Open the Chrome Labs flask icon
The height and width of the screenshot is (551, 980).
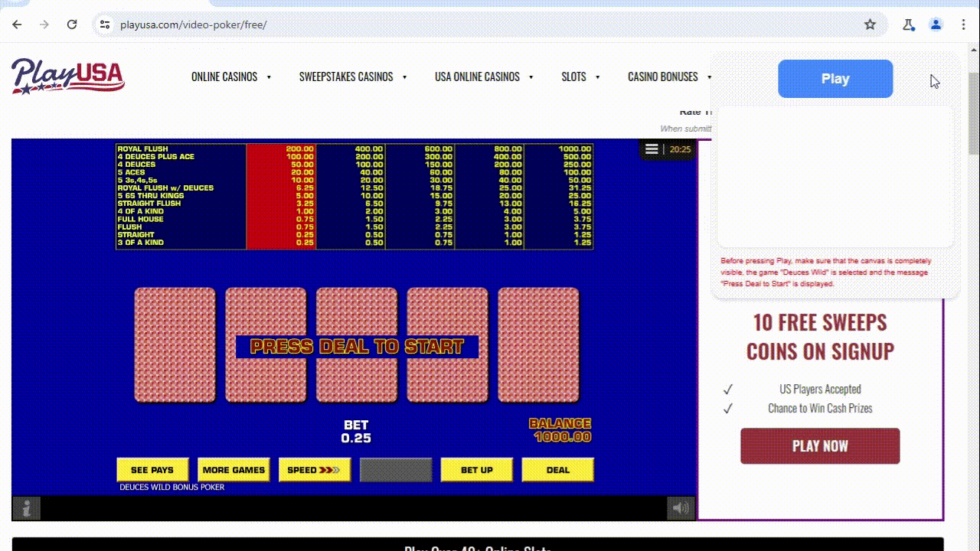click(x=909, y=24)
